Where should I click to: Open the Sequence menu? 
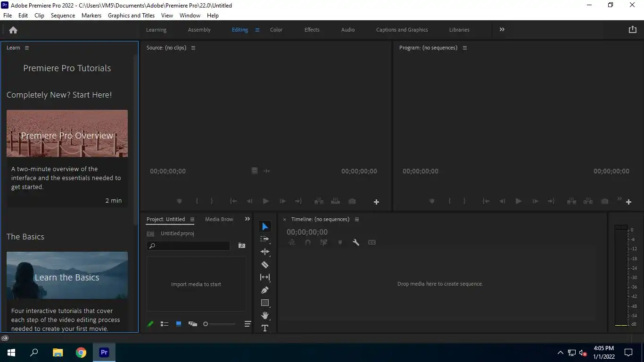[x=63, y=15]
